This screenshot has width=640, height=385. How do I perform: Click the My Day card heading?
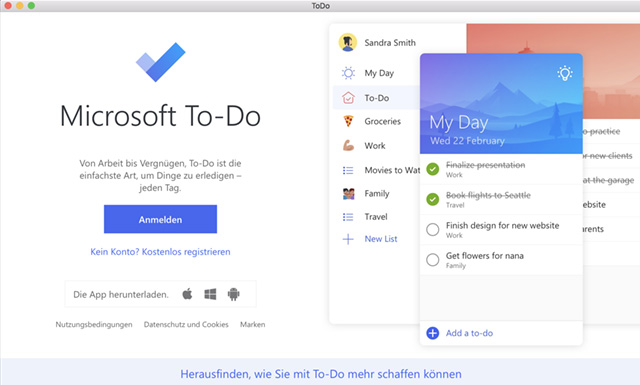[x=459, y=123]
